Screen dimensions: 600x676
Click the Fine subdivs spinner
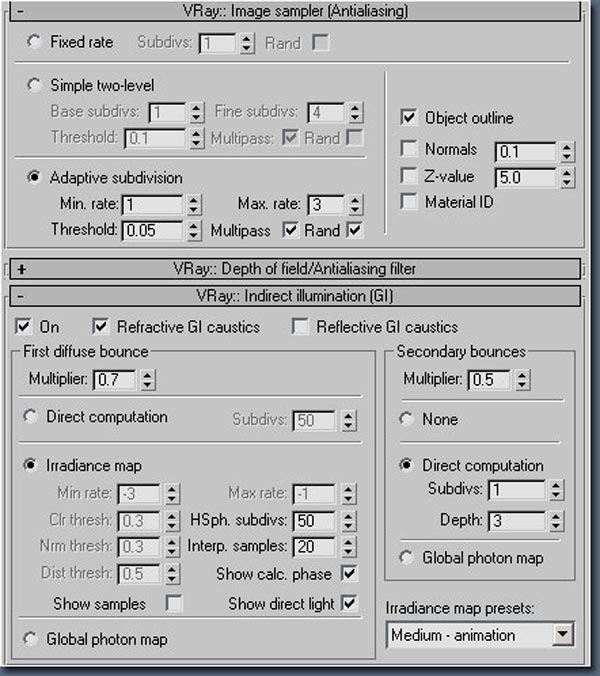click(355, 113)
